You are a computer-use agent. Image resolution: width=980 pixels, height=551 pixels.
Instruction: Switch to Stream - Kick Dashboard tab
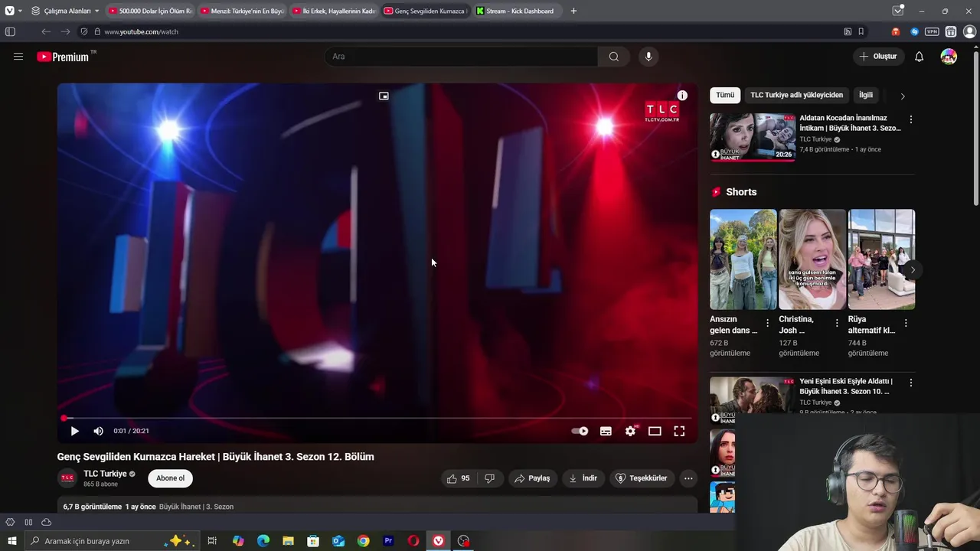(x=518, y=11)
